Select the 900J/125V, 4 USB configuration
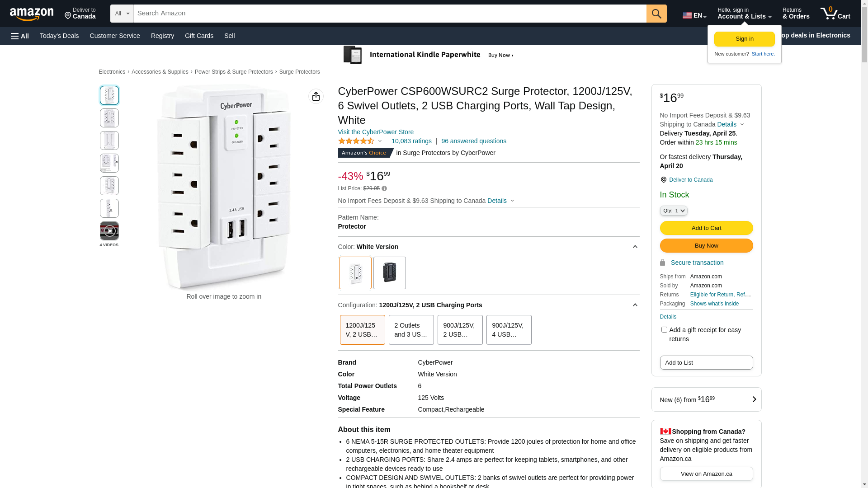 (509, 330)
